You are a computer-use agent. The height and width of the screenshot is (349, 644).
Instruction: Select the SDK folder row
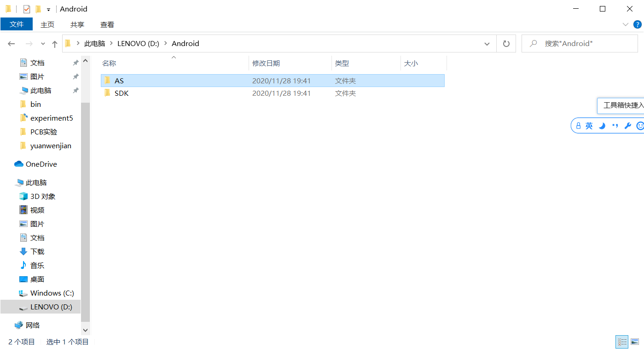273,93
